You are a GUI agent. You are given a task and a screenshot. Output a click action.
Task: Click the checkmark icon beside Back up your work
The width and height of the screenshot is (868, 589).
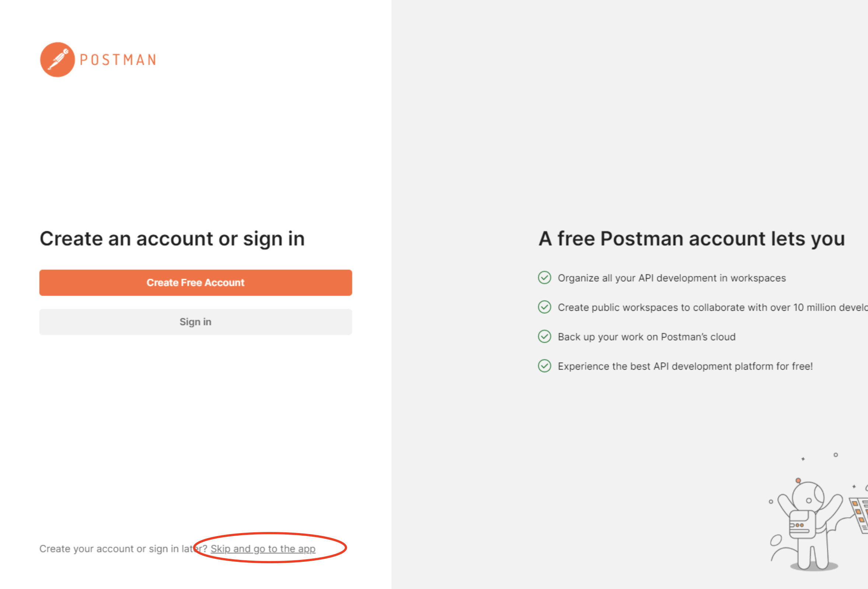[x=544, y=337]
